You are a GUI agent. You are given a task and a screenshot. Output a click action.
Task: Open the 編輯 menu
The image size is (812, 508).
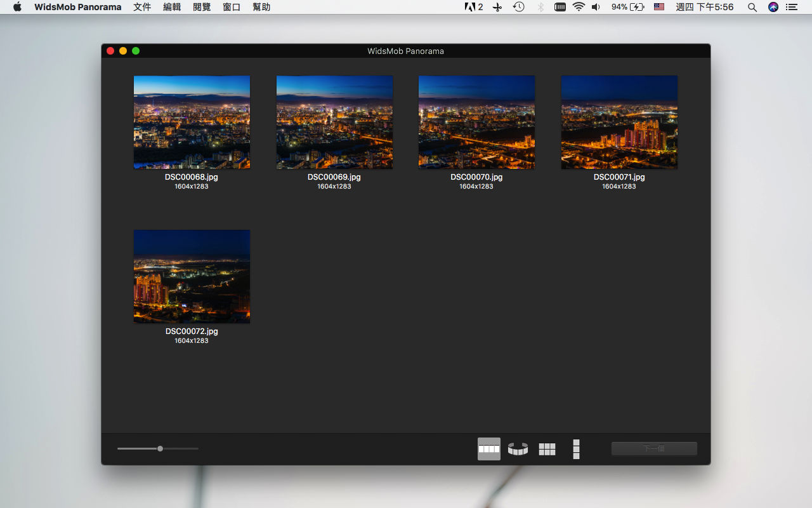[x=172, y=7]
